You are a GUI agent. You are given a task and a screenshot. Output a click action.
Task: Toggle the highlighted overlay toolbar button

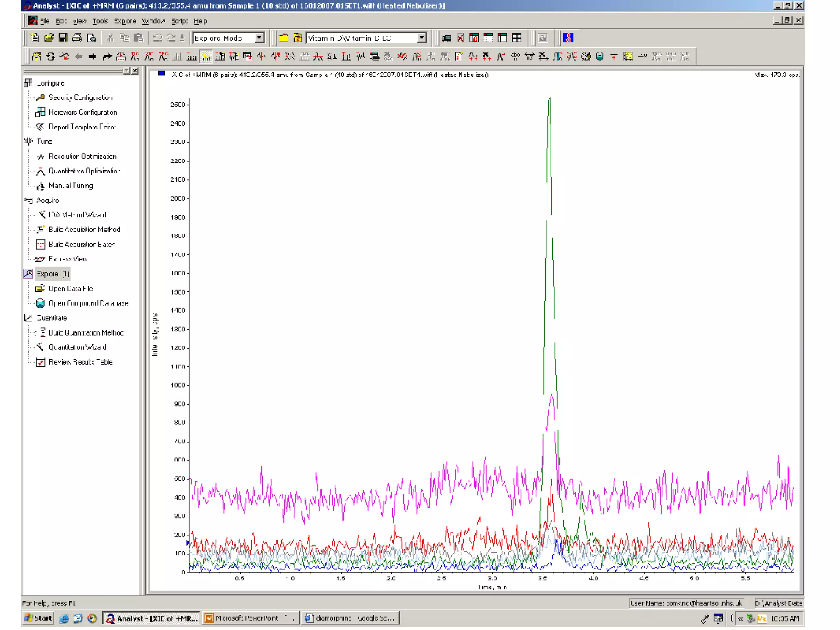point(206,57)
